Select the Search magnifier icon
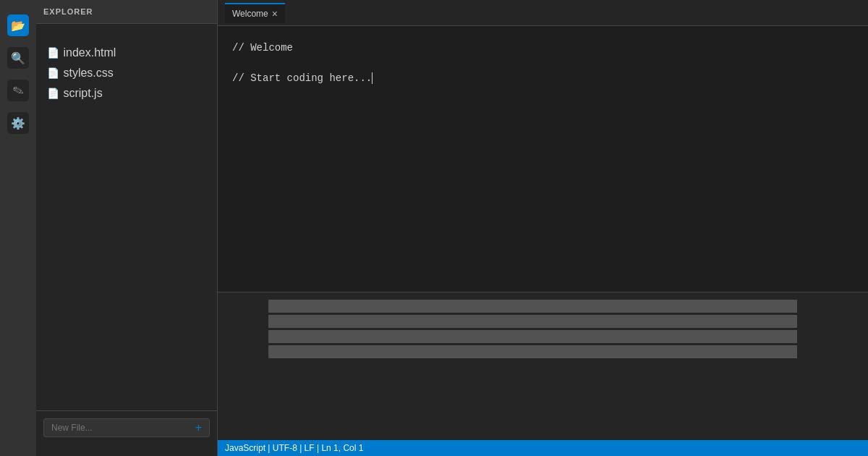Screen dimensions: 868x456 point(18,58)
